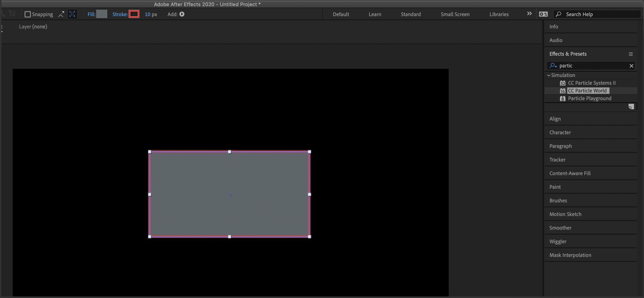The height and width of the screenshot is (298, 644).
Task: Click the rectangle's center anchor point
Action: pyautogui.click(x=230, y=195)
